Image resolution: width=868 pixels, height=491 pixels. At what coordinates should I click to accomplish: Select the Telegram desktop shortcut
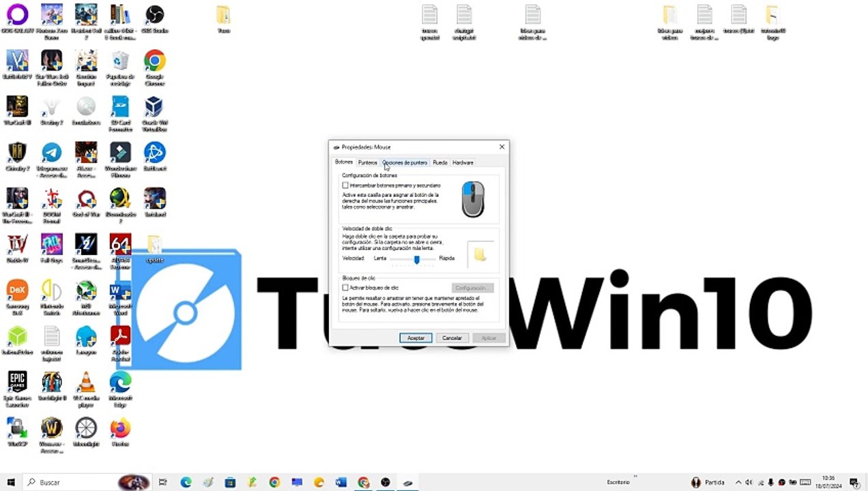(51, 160)
